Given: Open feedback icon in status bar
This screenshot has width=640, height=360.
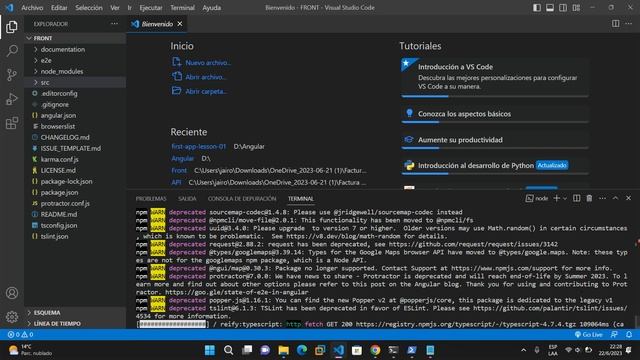Looking at the screenshot, I should 614,334.
